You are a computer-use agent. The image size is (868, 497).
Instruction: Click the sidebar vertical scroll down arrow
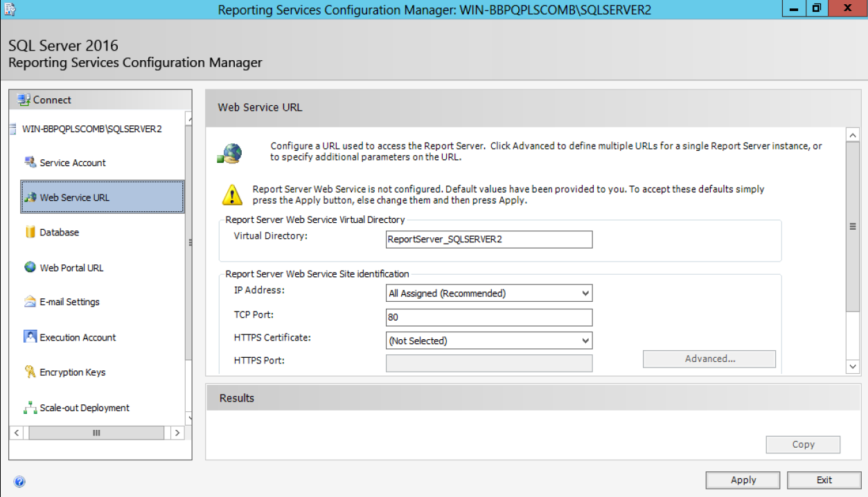[x=189, y=418]
